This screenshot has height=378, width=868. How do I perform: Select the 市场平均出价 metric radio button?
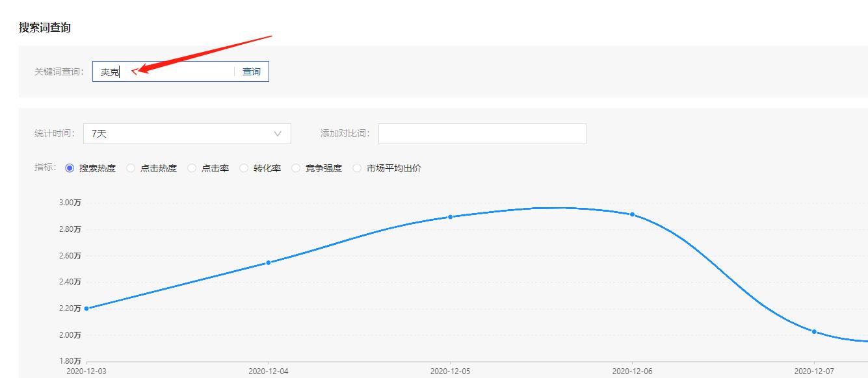(356, 168)
